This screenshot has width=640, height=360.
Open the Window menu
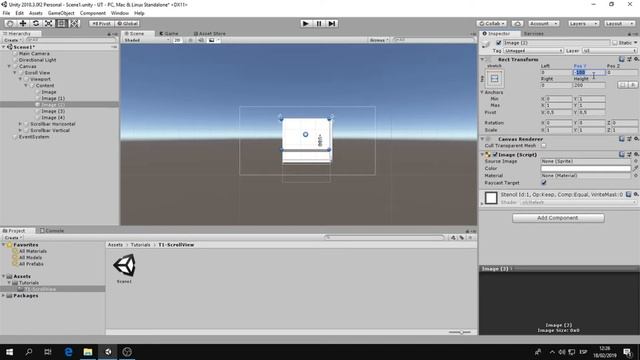tap(120, 13)
